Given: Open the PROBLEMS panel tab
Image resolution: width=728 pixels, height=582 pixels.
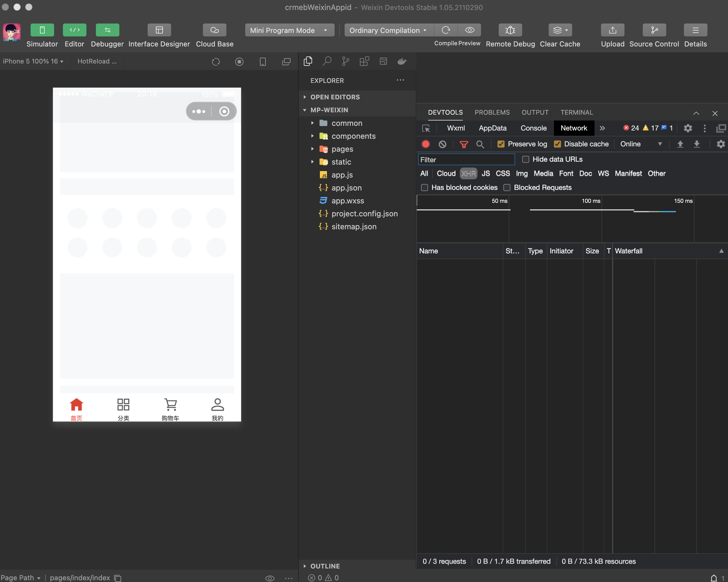Looking at the screenshot, I should [x=492, y=112].
